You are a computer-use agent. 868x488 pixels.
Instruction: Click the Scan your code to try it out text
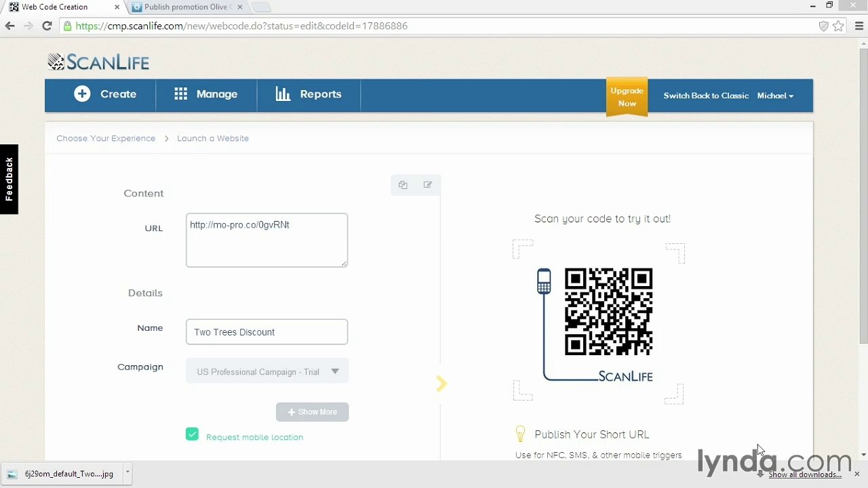coord(602,219)
